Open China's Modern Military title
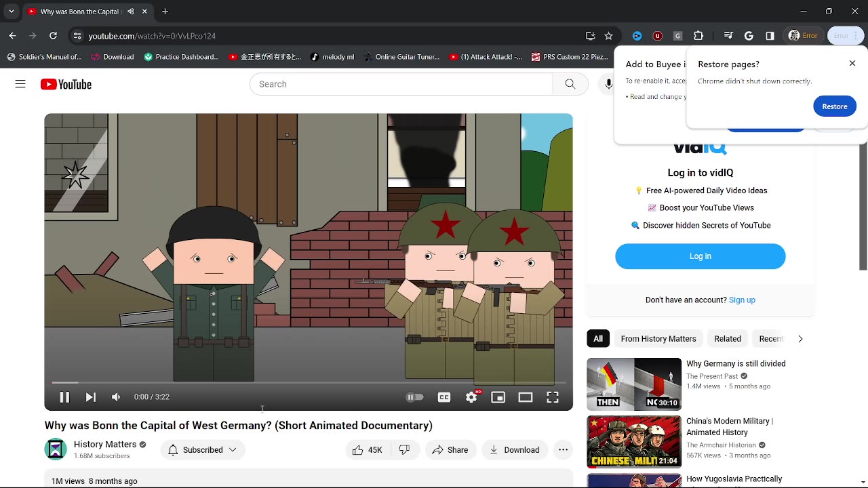 tap(730, 426)
